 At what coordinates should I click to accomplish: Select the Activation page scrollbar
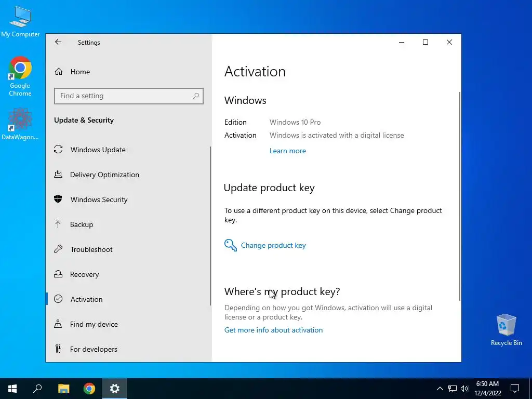(460, 196)
